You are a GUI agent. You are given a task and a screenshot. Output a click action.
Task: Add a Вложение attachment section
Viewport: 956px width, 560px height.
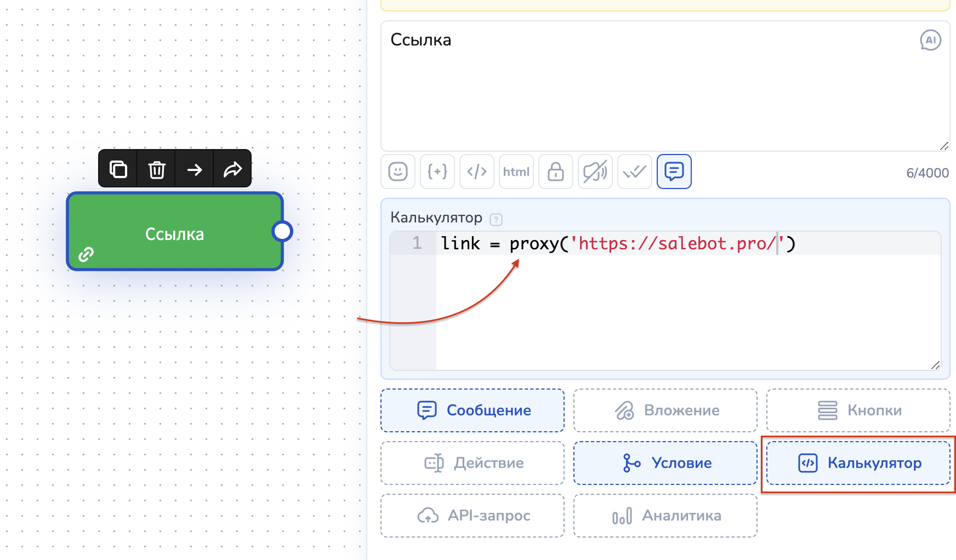coord(665,410)
